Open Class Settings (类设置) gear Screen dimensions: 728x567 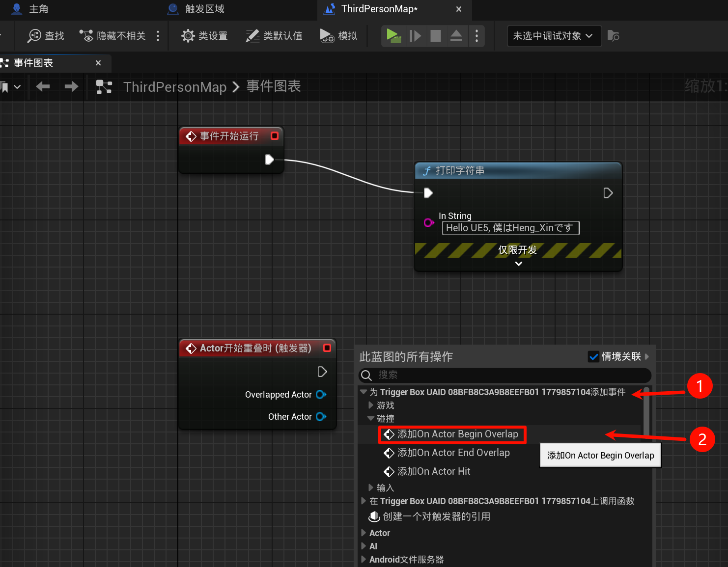click(x=204, y=36)
